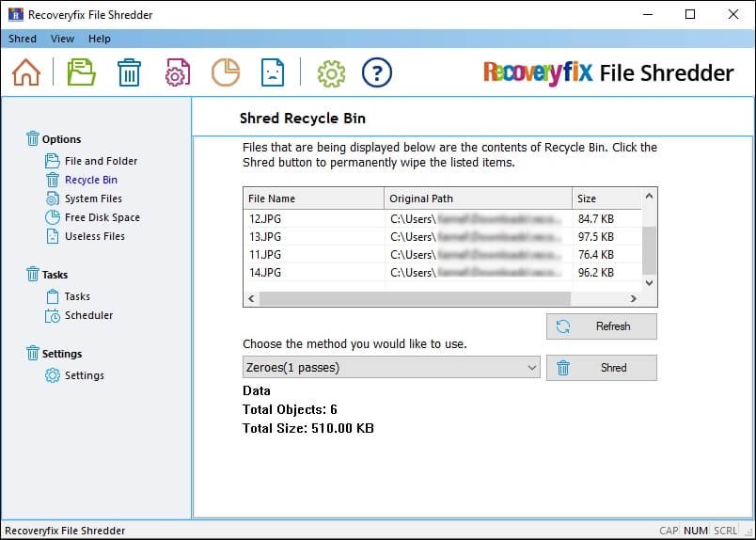
Task: Click the vertical scrollbar down arrow
Action: tap(649, 282)
